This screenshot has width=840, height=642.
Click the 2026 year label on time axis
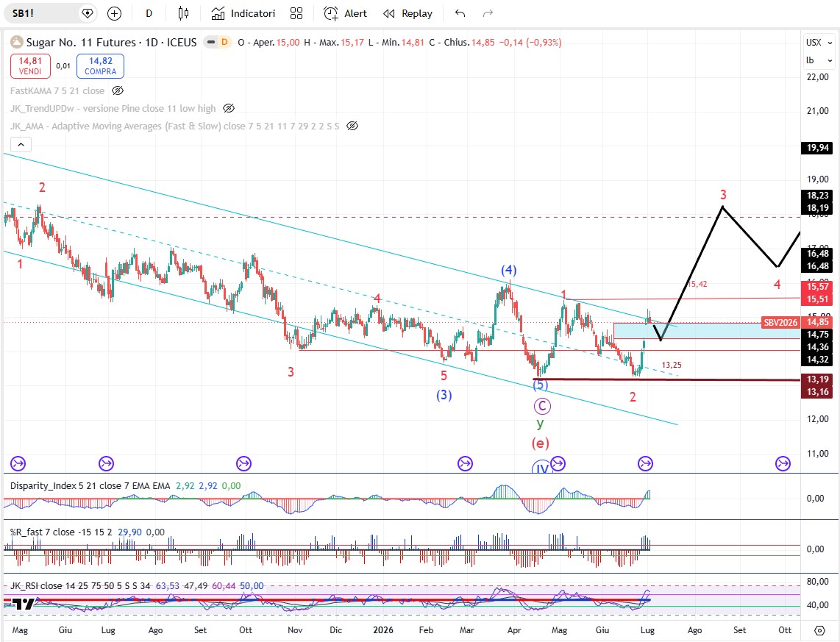point(383,629)
